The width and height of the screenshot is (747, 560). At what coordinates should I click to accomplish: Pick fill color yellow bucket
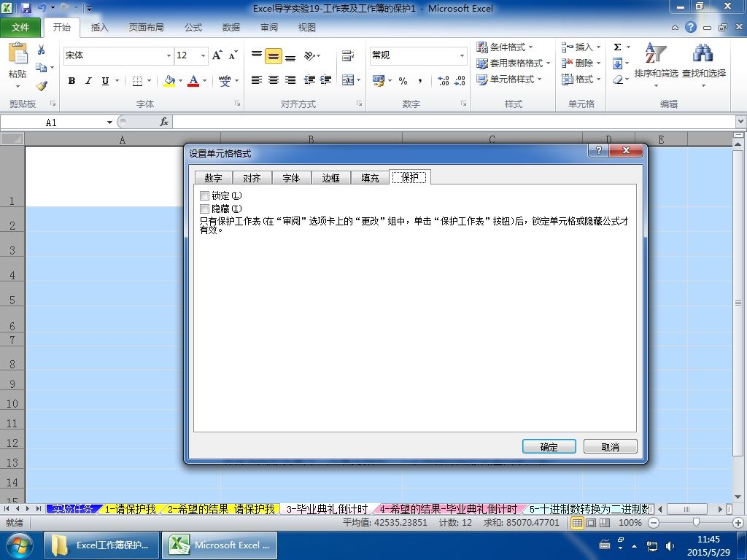coord(169,81)
